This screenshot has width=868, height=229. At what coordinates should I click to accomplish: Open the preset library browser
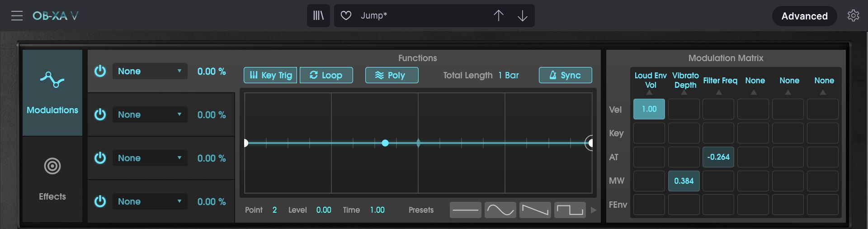[318, 16]
